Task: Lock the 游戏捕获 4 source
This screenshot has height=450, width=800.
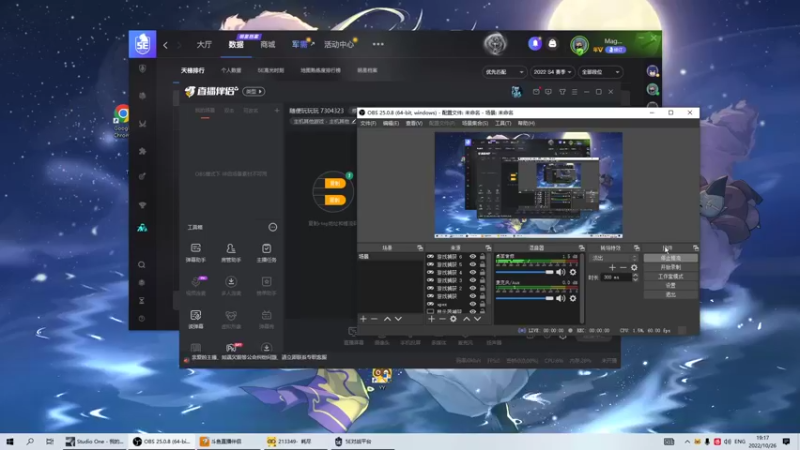Action: (x=483, y=272)
